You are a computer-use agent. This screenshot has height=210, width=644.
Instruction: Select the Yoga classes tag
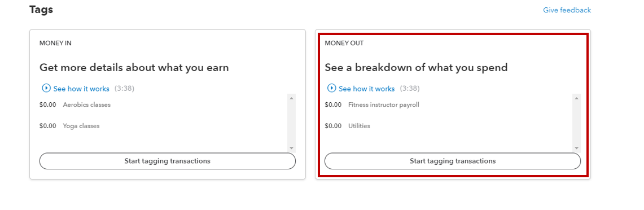point(81,126)
